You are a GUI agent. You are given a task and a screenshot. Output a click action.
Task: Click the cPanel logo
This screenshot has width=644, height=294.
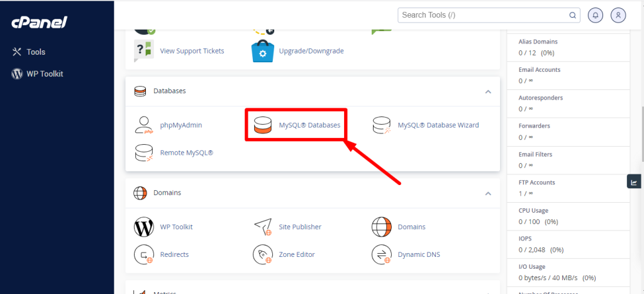pos(39,22)
